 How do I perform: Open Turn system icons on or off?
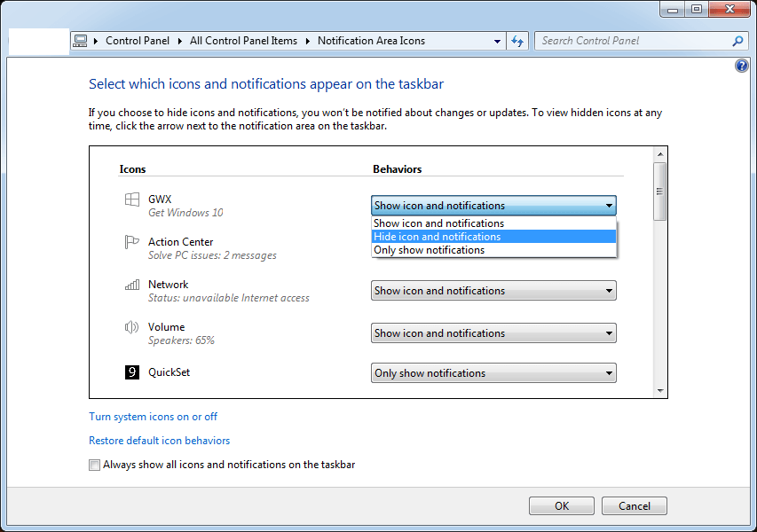coord(153,416)
